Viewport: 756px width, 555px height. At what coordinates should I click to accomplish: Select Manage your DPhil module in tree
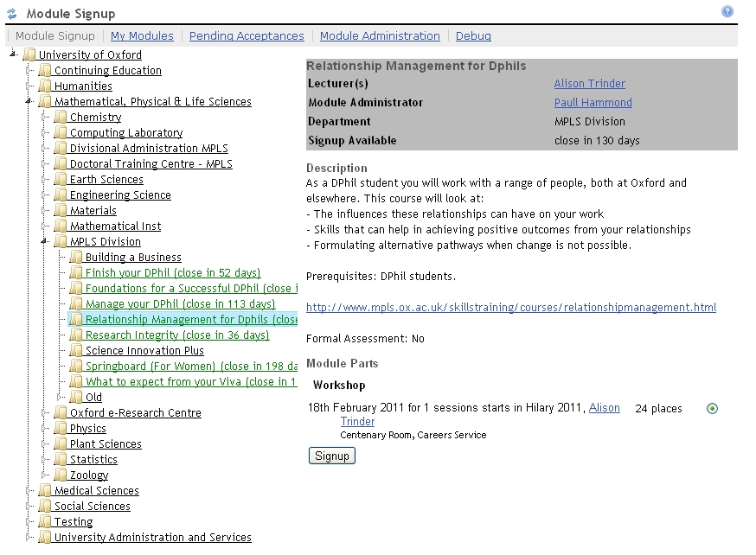[x=180, y=304]
